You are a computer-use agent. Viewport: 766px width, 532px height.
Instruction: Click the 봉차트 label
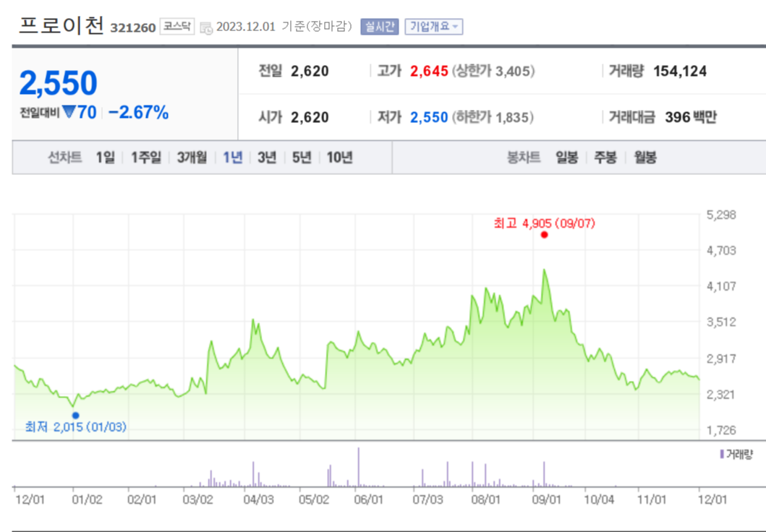click(x=524, y=157)
